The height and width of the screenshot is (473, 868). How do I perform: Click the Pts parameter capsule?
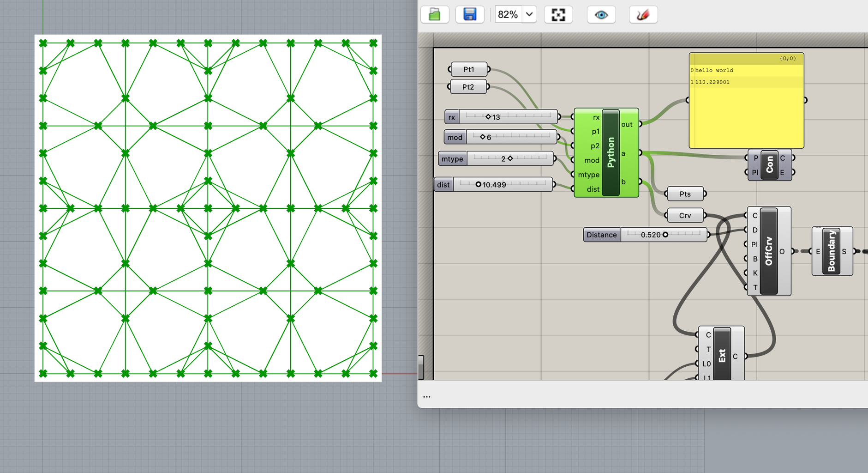[685, 194]
